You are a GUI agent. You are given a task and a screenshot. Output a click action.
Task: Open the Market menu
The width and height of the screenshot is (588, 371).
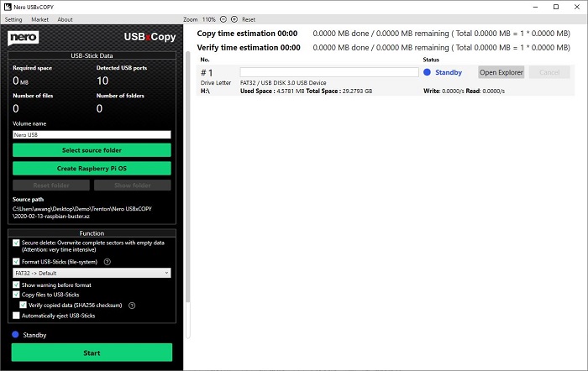click(39, 19)
